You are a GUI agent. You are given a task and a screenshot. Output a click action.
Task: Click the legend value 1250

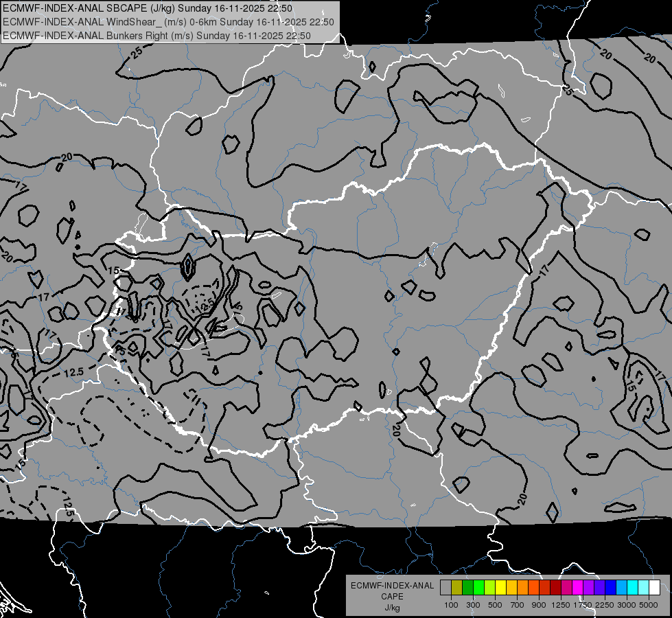coord(561,605)
